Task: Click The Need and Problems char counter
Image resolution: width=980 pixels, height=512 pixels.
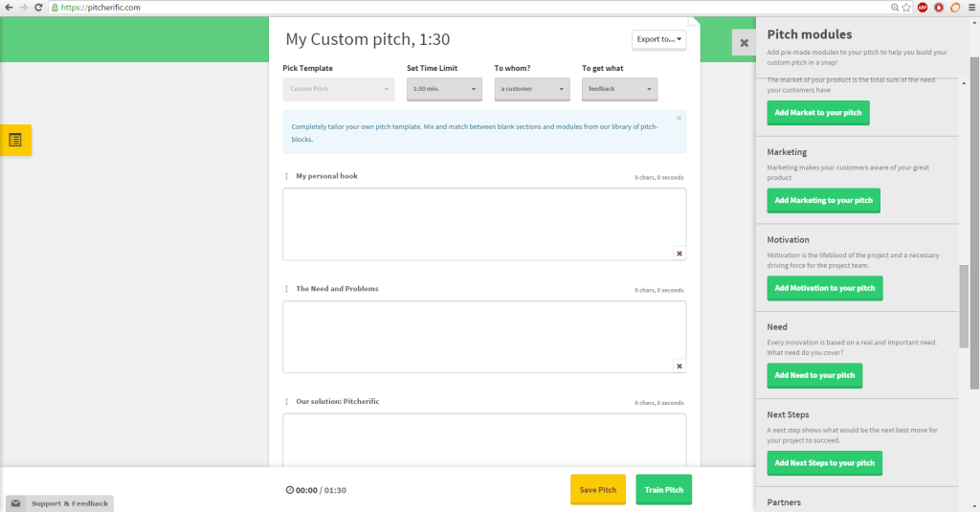Action: tap(658, 290)
